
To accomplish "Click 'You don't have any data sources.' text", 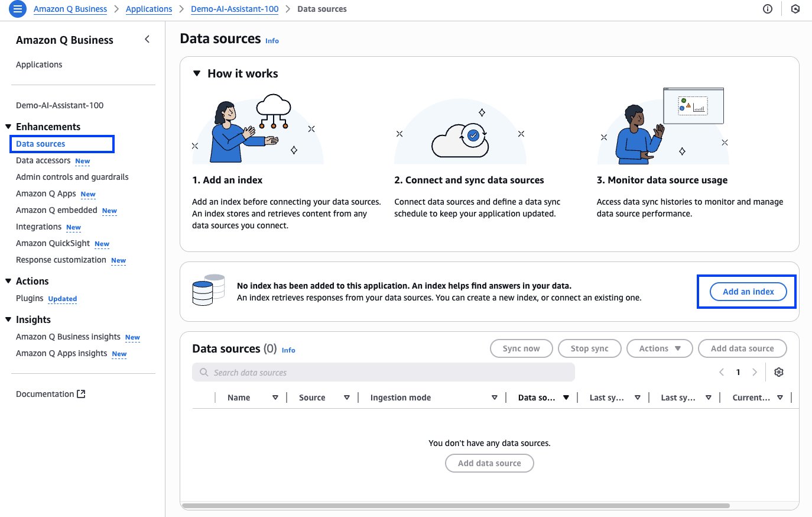I will 489,443.
